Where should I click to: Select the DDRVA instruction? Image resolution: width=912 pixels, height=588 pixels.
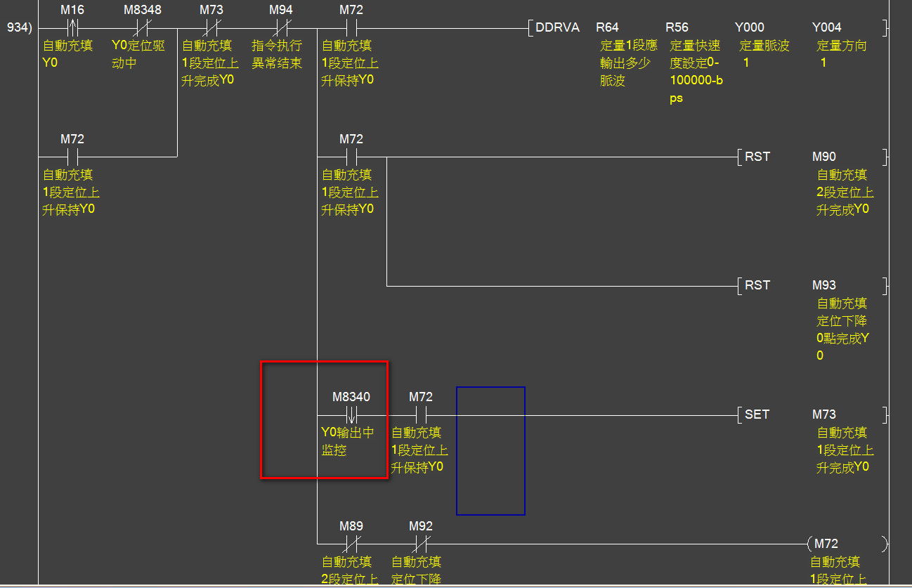557,28
